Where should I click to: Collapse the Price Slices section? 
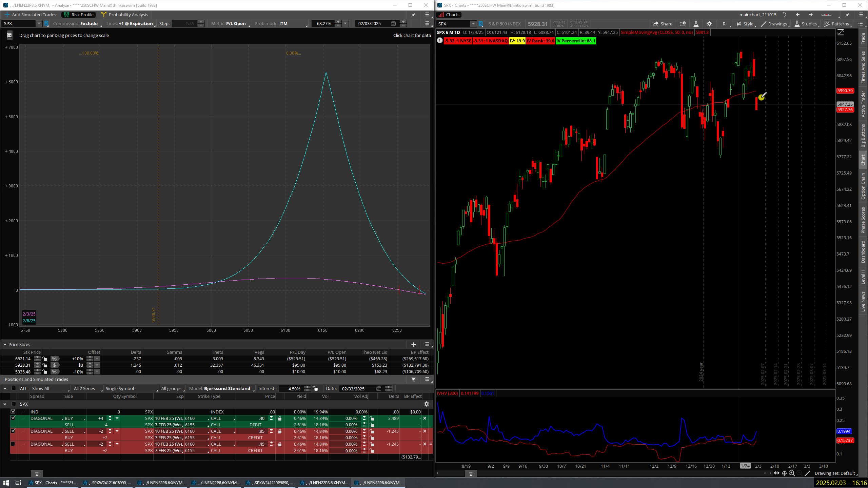(x=5, y=344)
